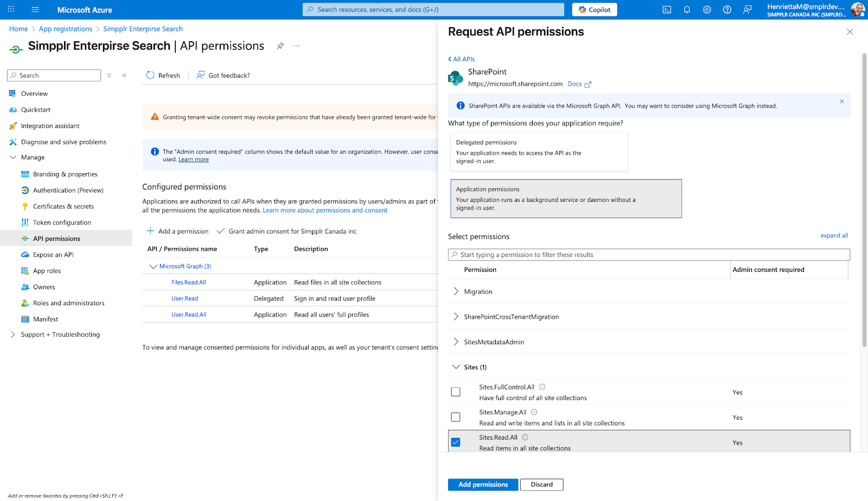Viewport: 868px width, 501px height.
Task: Collapse the Microsoft Graph permissions list
Action: point(153,267)
